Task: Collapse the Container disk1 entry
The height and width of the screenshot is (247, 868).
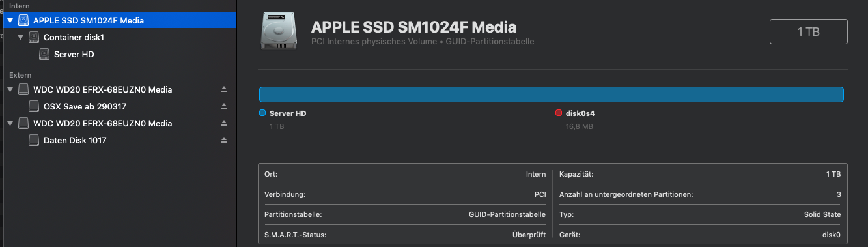Action: point(21,38)
